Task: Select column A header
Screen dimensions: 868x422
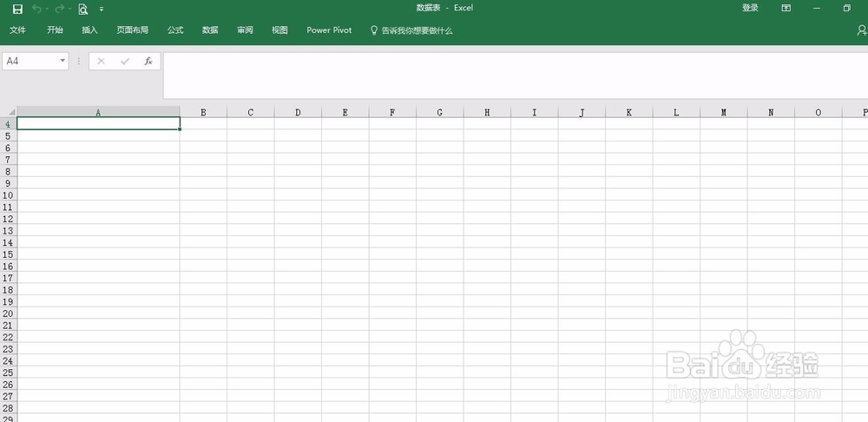Action: click(x=99, y=112)
